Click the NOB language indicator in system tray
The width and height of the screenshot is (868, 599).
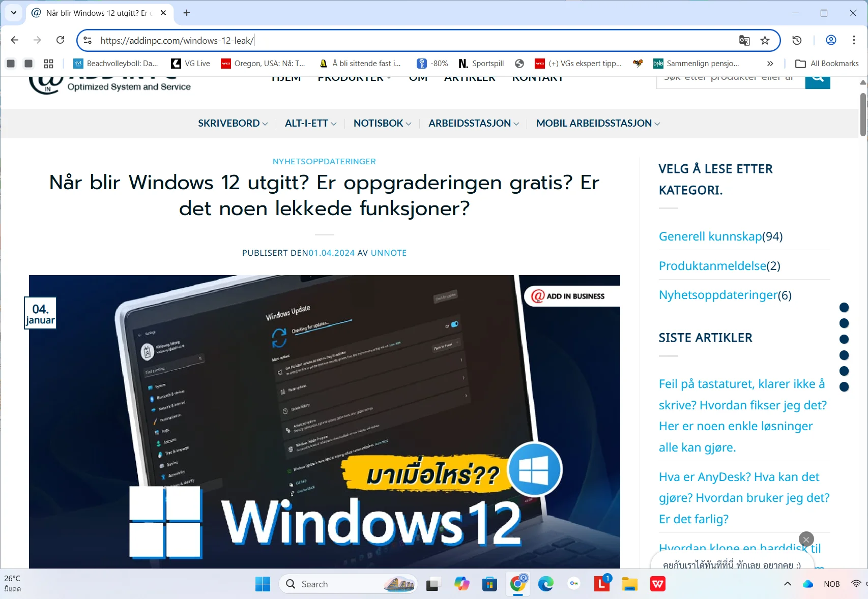coord(832,584)
